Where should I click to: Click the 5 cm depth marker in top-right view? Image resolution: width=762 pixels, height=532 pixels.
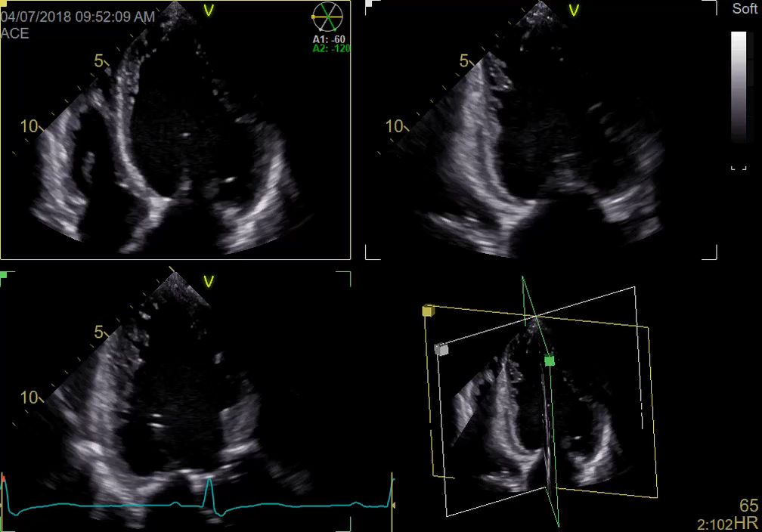point(464,61)
